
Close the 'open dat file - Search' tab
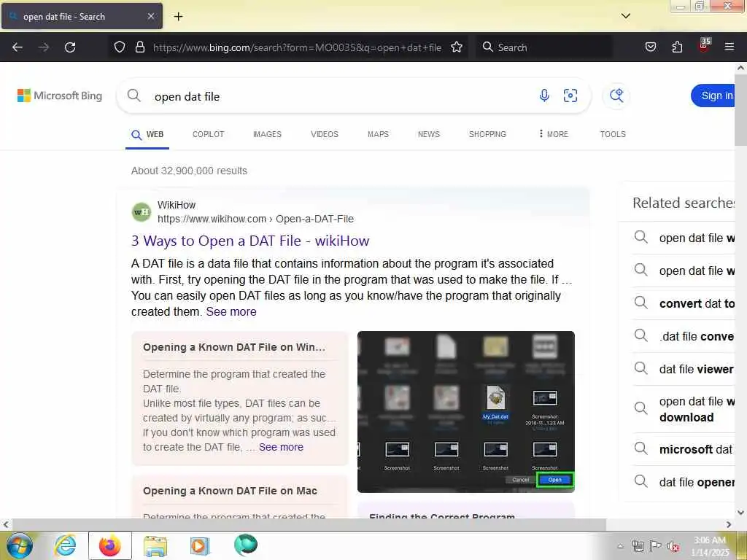point(150,16)
